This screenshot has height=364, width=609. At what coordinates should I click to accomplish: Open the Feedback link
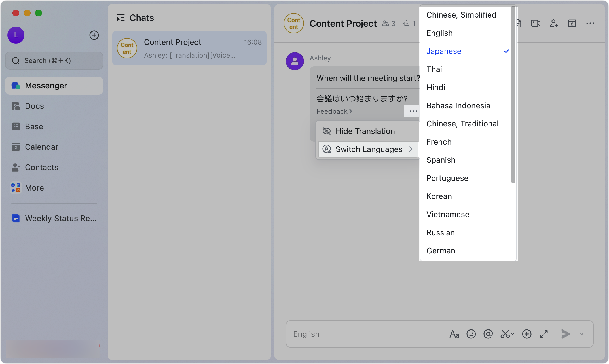pos(334,111)
